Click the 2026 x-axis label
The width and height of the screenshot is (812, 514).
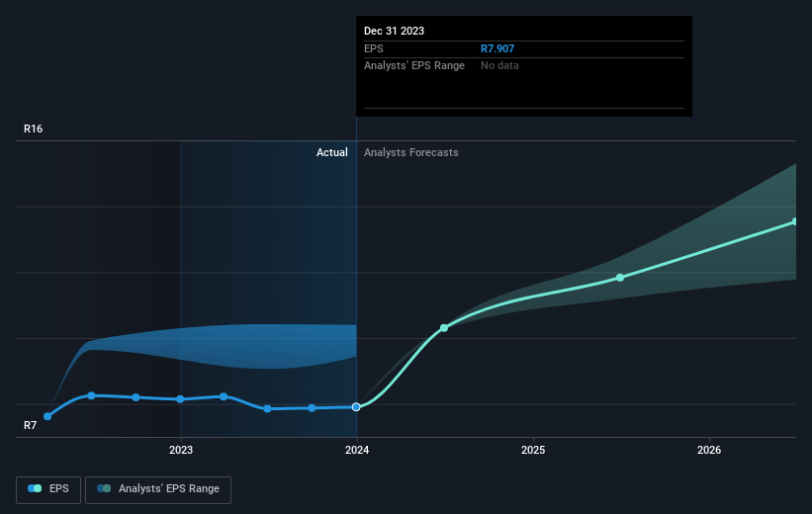[709, 450]
